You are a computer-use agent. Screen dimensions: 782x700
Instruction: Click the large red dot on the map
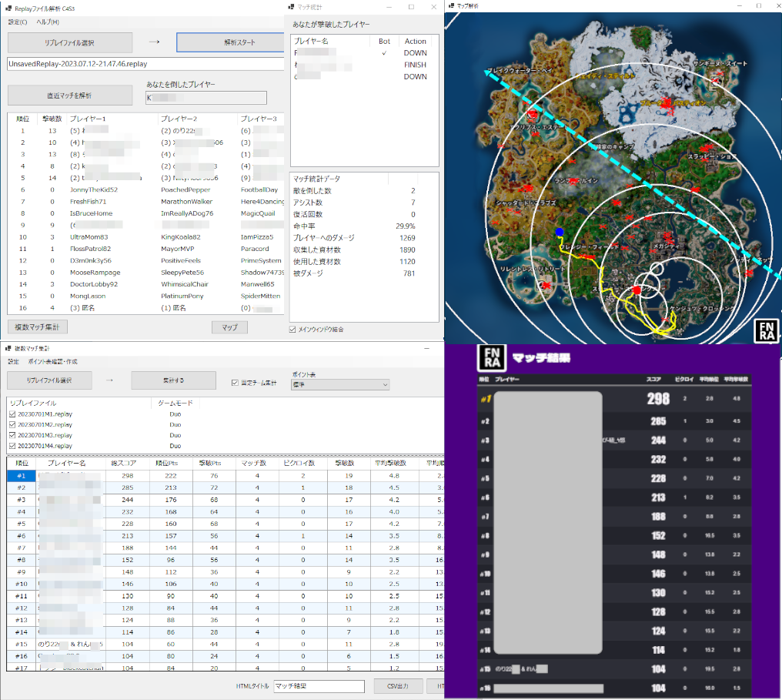[x=637, y=290]
